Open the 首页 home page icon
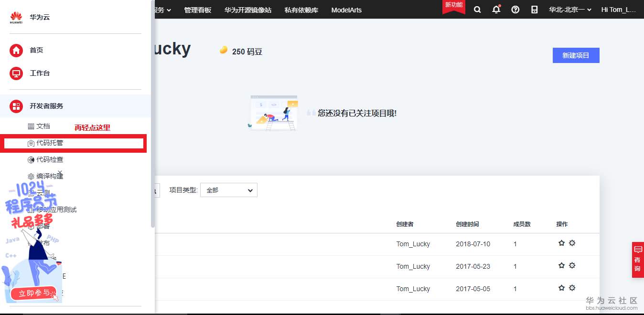The image size is (644, 315). pyautogui.click(x=16, y=50)
